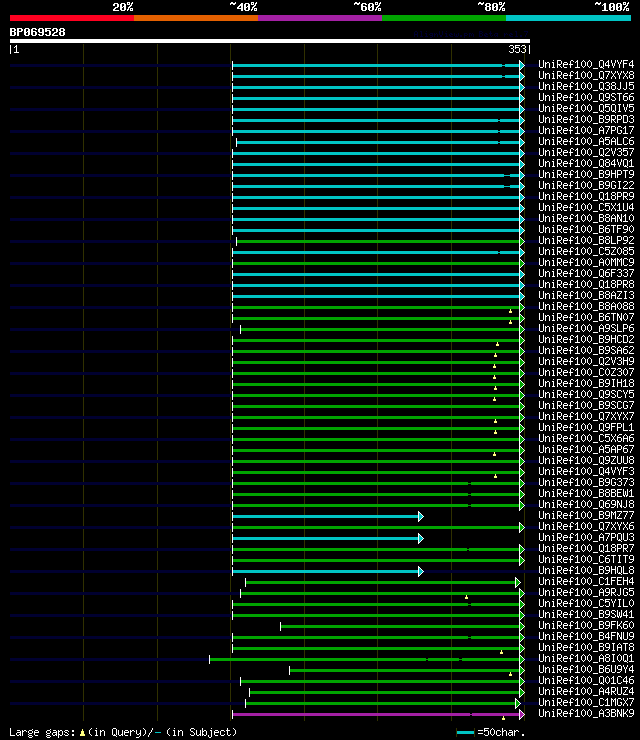Select the UniRef100_A0MMC9 label
640x740 pixels.
pyautogui.click(x=586, y=262)
